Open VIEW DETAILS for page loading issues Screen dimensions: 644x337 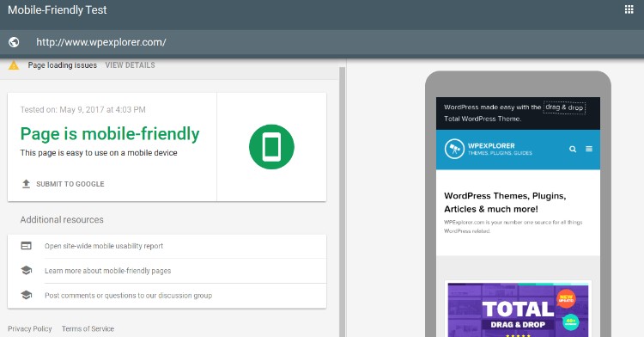tap(131, 65)
